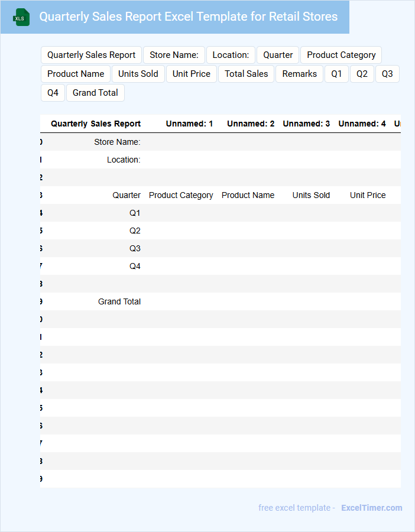Screen dimensions: 415x532
Task: Click the Store Name: table cell
Action: [x=117, y=142]
